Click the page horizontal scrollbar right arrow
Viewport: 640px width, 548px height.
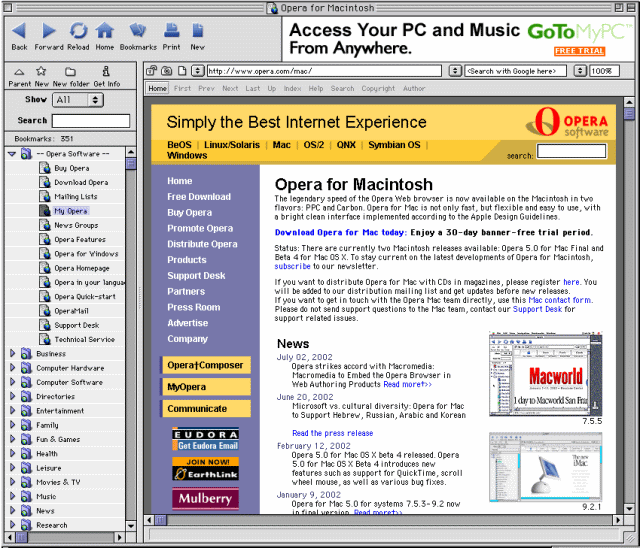coord(618,520)
